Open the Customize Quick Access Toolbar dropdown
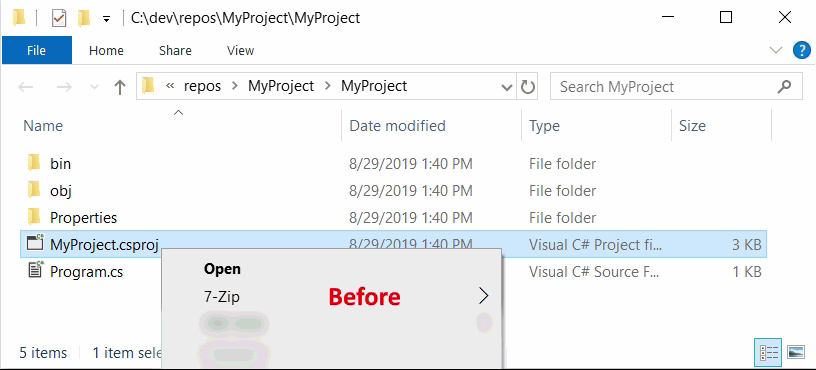The image size is (816, 370). 106,19
